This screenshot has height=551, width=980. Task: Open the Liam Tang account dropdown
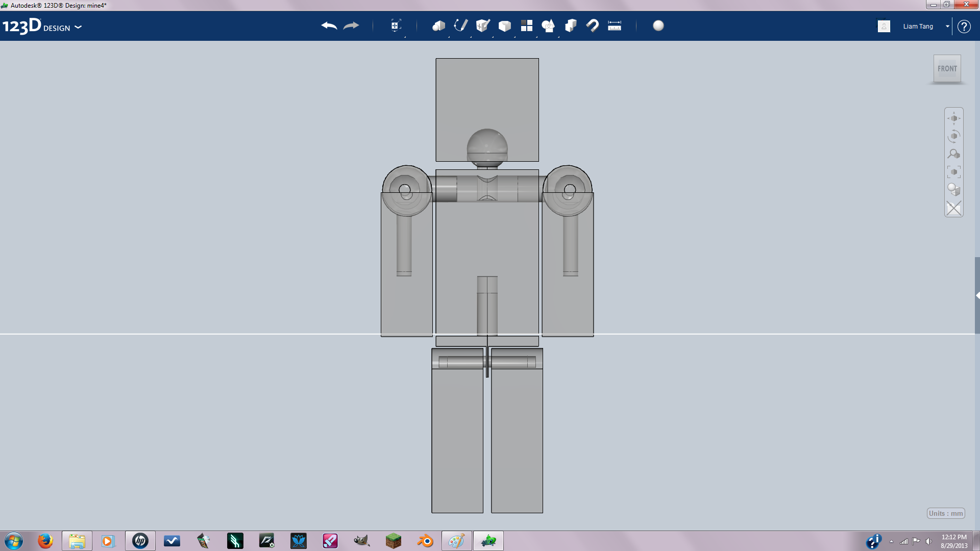947,26
